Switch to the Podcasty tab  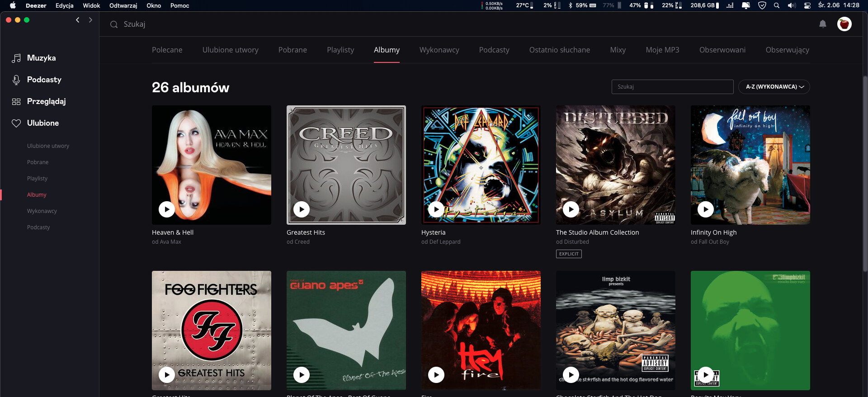494,50
